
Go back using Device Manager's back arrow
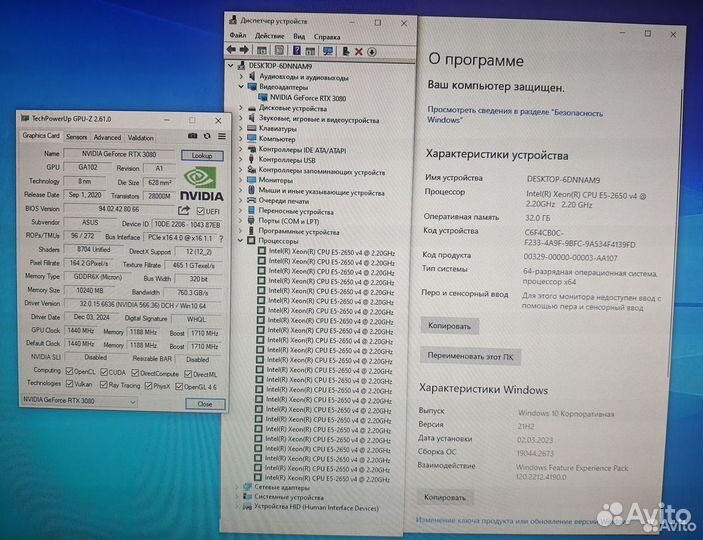[231, 50]
